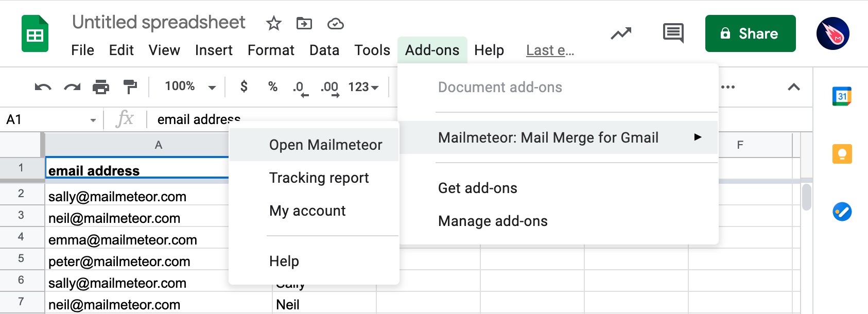Open the Edit menu
The image size is (868, 314).
[x=121, y=50]
